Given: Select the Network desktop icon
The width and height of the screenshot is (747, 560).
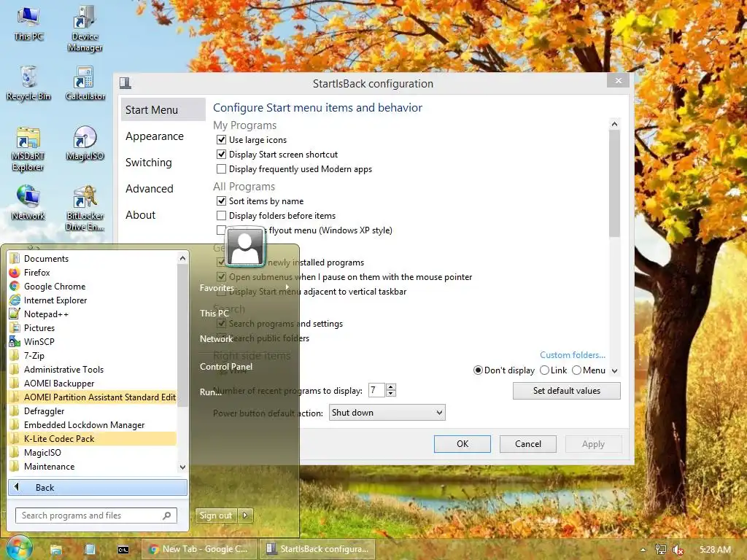Looking at the screenshot, I should pos(28,203).
